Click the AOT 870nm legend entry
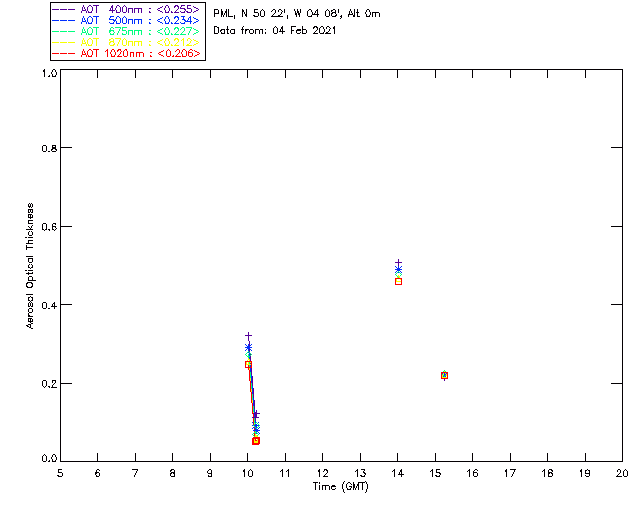 click(x=126, y=42)
